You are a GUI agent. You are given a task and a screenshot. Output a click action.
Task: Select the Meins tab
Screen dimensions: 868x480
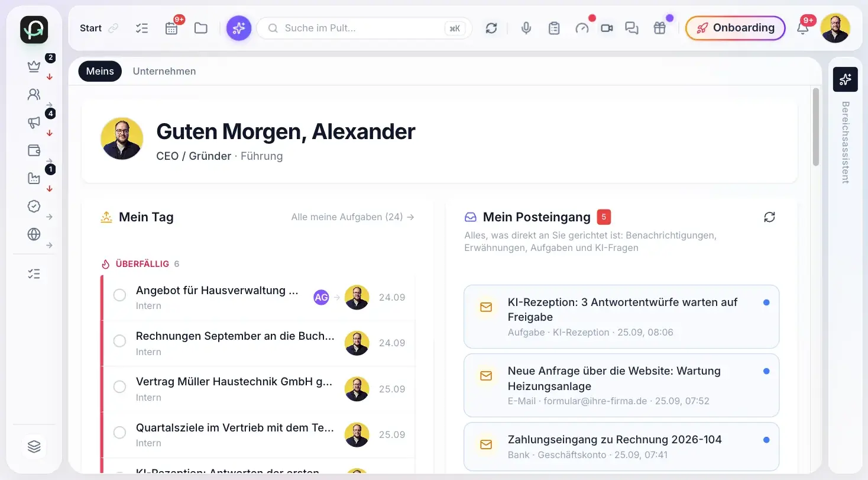point(100,71)
